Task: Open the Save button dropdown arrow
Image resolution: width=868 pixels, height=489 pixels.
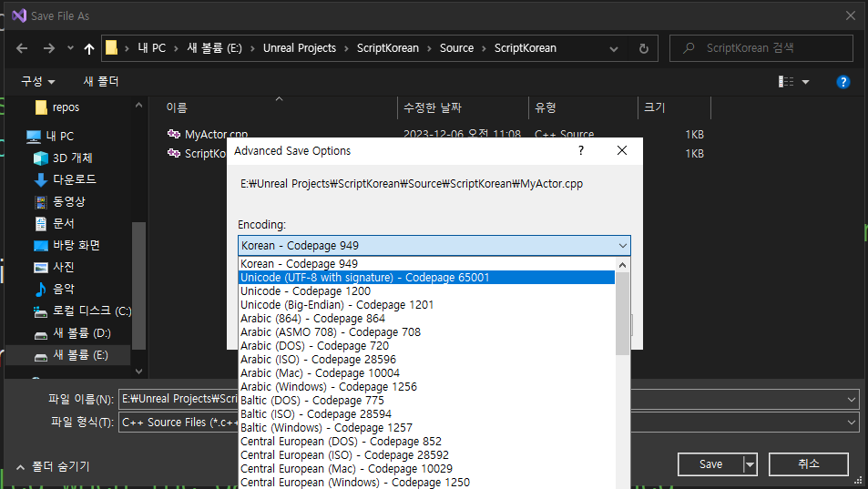Action: click(x=751, y=464)
